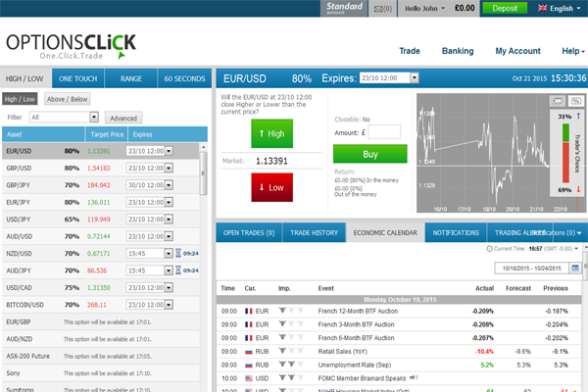Click the French 3-Month BTF Auction event
The height and width of the screenshot is (392, 588).
click(x=356, y=324)
